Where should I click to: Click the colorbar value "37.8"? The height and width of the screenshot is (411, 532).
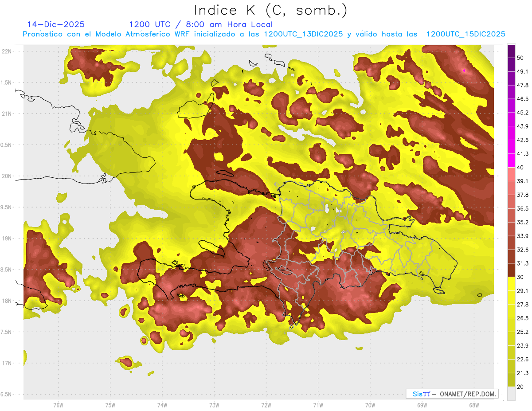[x=523, y=195]
